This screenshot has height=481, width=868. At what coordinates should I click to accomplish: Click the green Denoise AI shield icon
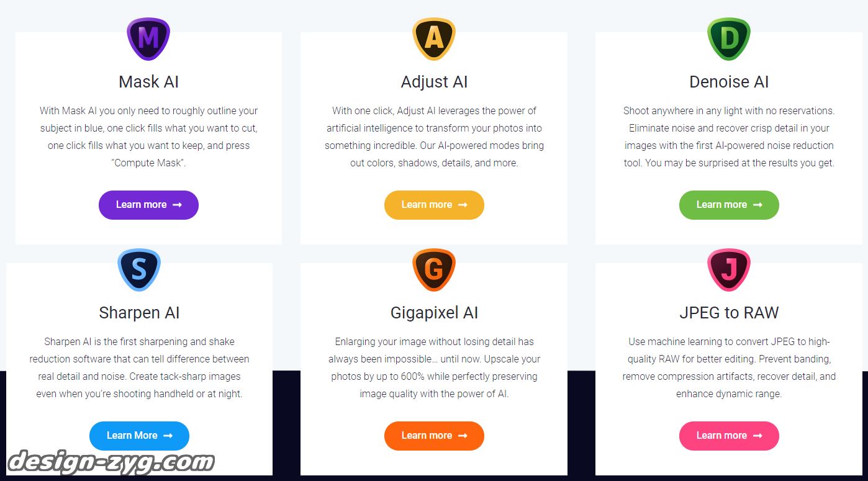[729, 38]
